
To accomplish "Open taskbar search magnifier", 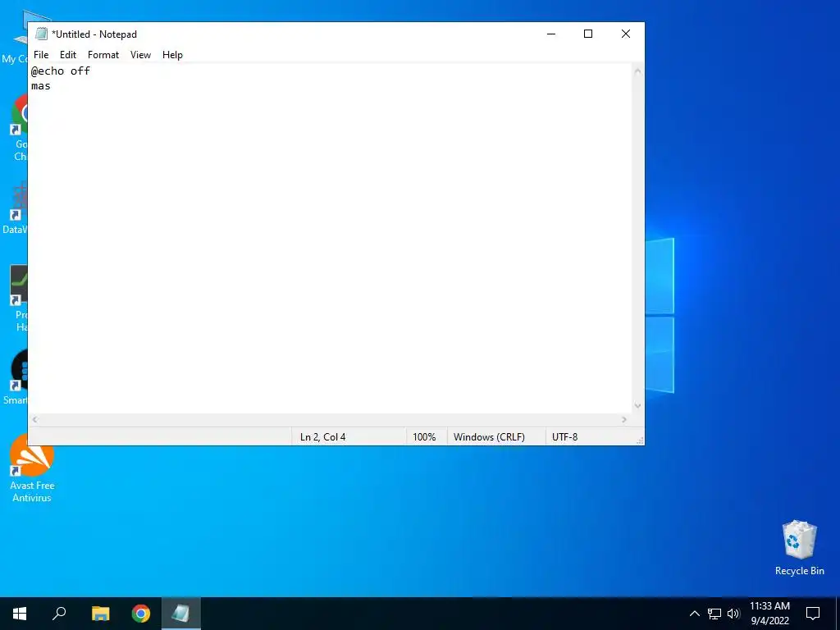I will point(59,614).
